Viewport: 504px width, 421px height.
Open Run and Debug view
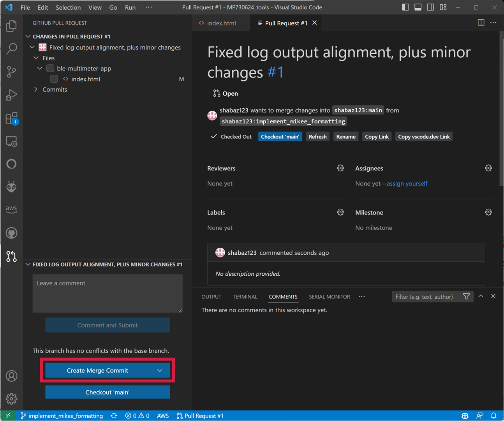click(12, 95)
